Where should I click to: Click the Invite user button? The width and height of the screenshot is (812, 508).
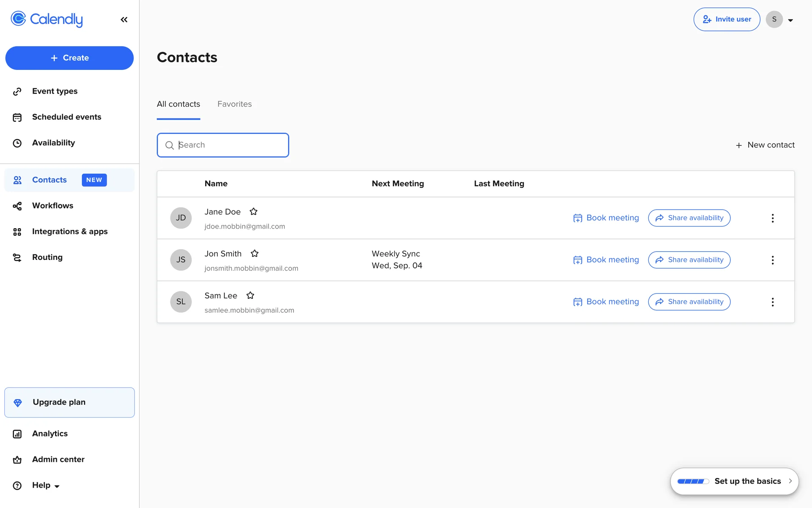(726, 19)
